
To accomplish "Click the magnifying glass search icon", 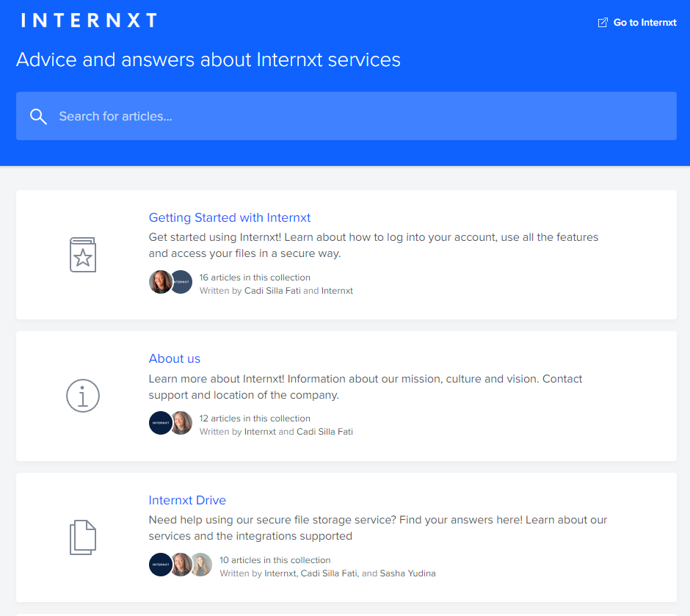I will tap(38, 116).
